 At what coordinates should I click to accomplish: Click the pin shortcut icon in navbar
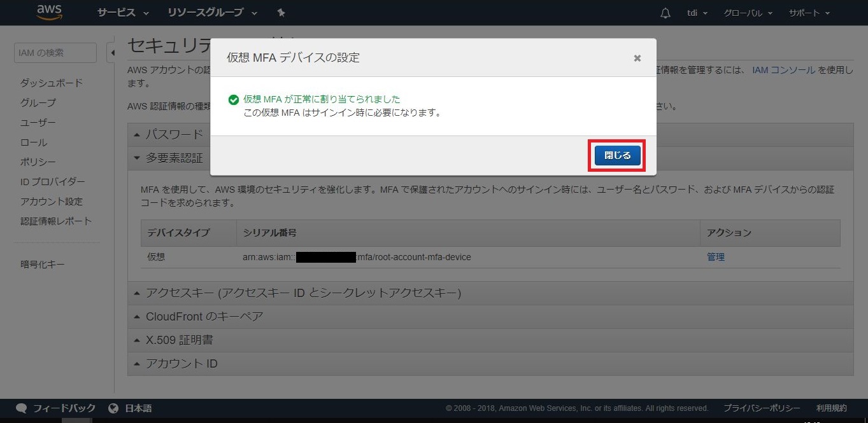point(281,13)
